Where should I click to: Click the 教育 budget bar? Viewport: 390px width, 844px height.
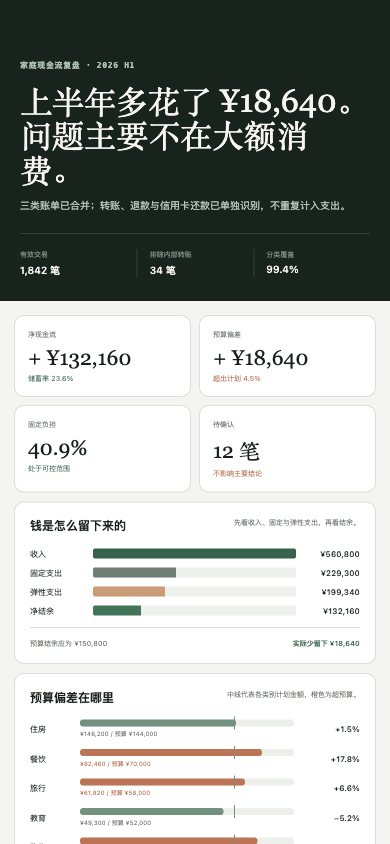click(187, 811)
